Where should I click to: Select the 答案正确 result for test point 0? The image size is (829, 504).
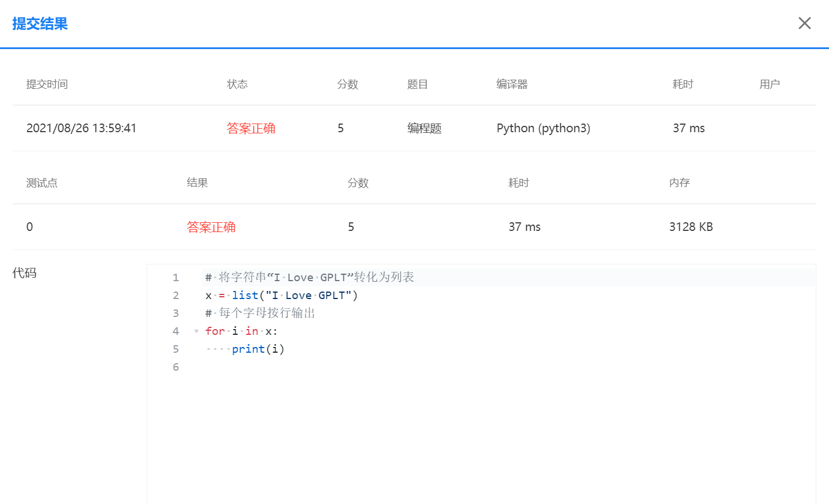(211, 227)
